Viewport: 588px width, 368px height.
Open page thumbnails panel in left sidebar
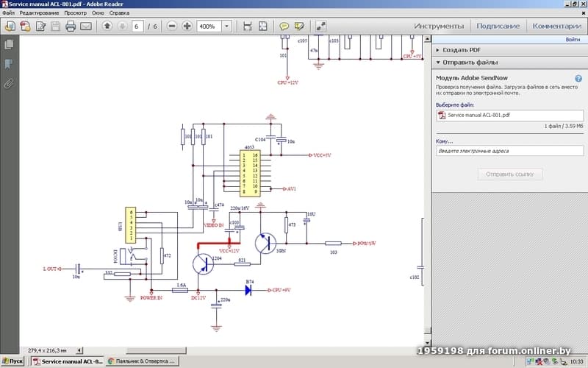[9, 46]
